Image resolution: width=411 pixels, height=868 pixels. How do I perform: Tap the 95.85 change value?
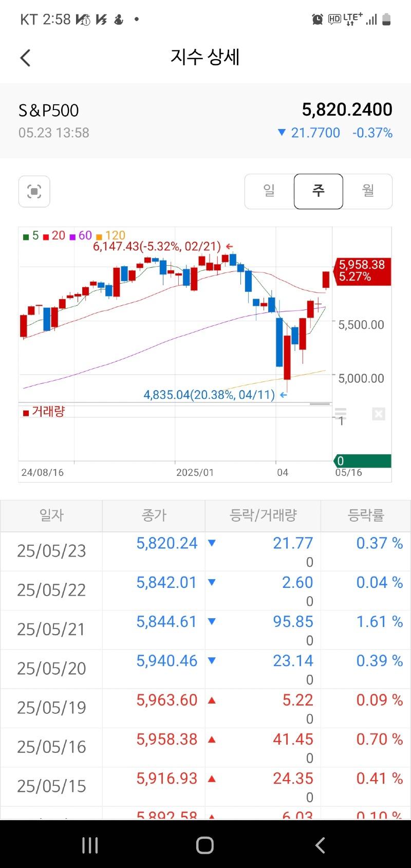(293, 622)
